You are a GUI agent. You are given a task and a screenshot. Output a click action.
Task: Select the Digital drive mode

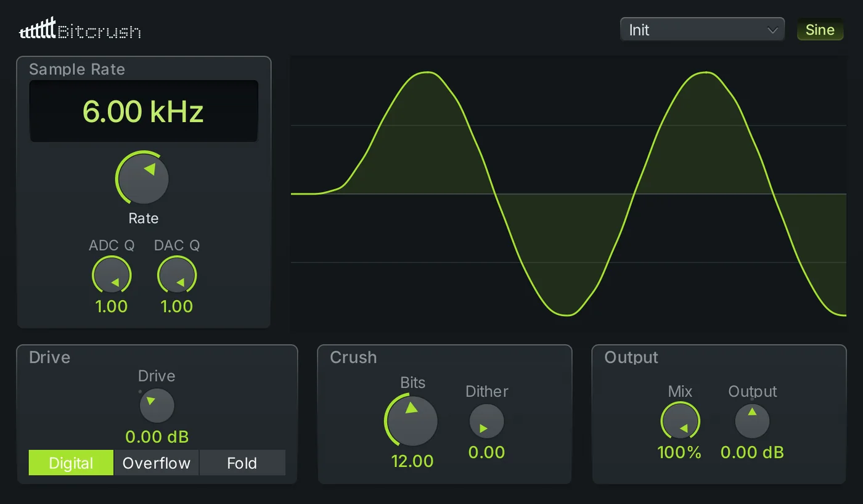click(71, 463)
